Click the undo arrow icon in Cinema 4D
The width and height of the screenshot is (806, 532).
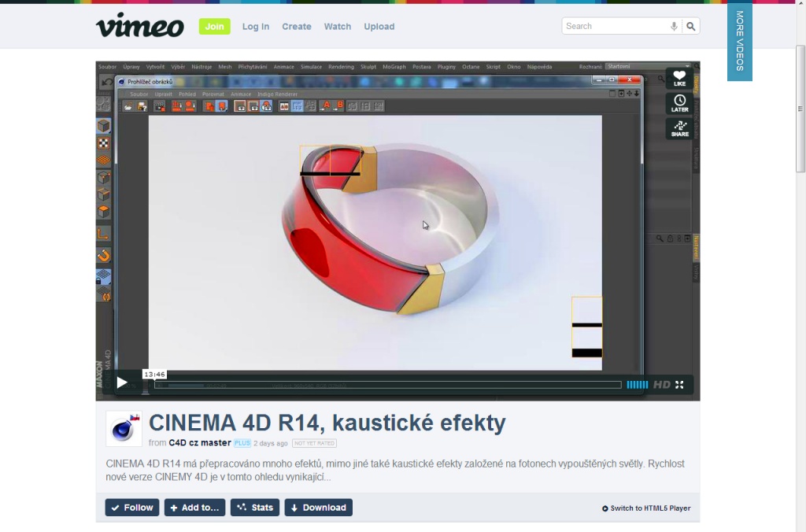(x=107, y=82)
